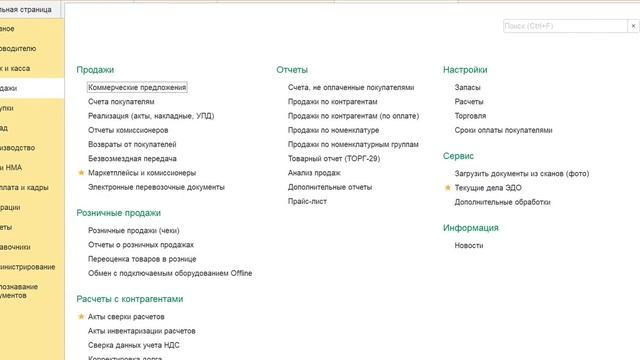Open Сроки оплаты покупателями settings
This screenshot has width=640, height=360.
[x=503, y=130]
